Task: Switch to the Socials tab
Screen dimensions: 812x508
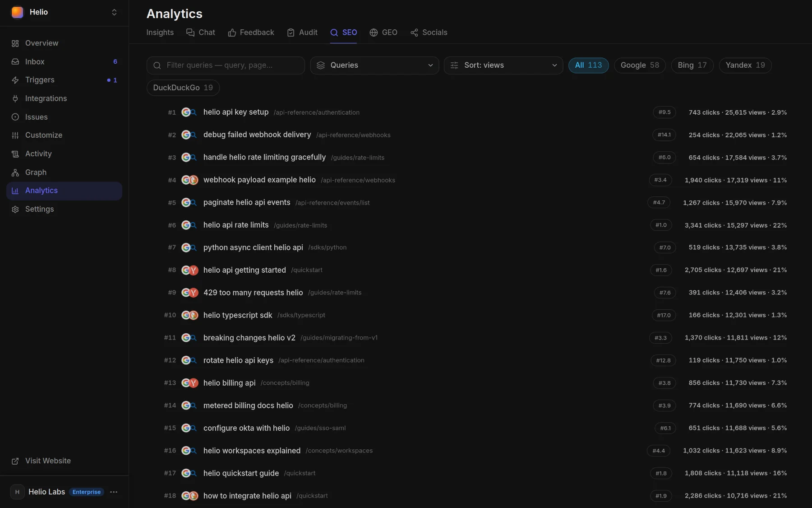Action: pos(429,33)
